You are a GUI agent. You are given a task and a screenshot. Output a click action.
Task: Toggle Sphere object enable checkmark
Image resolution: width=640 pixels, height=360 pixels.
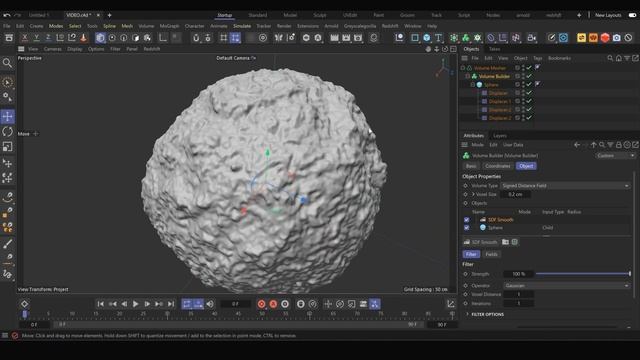point(529,84)
